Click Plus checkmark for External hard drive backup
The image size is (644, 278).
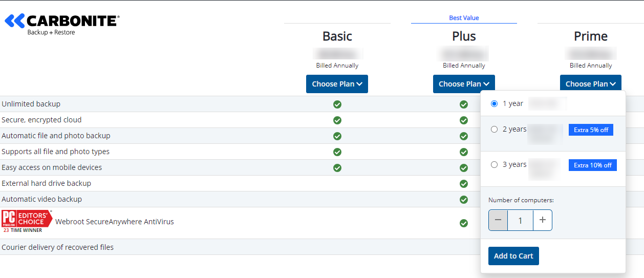click(x=463, y=184)
